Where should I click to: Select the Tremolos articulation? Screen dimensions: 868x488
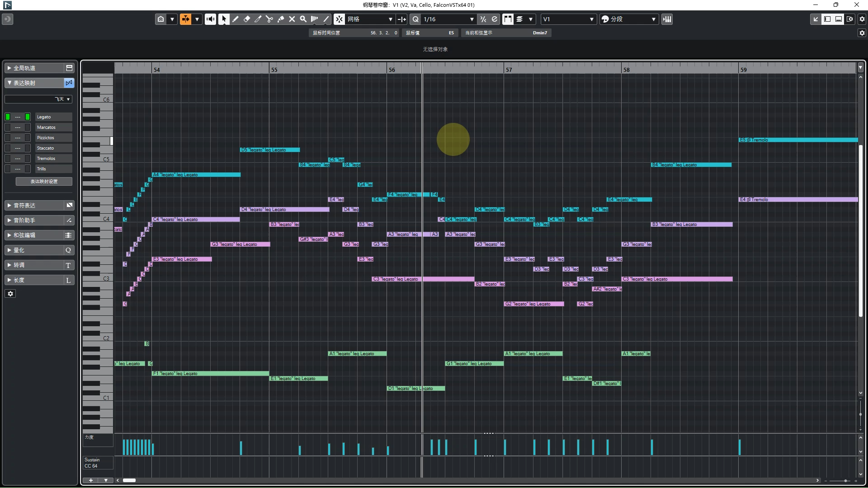(x=53, y=158)
